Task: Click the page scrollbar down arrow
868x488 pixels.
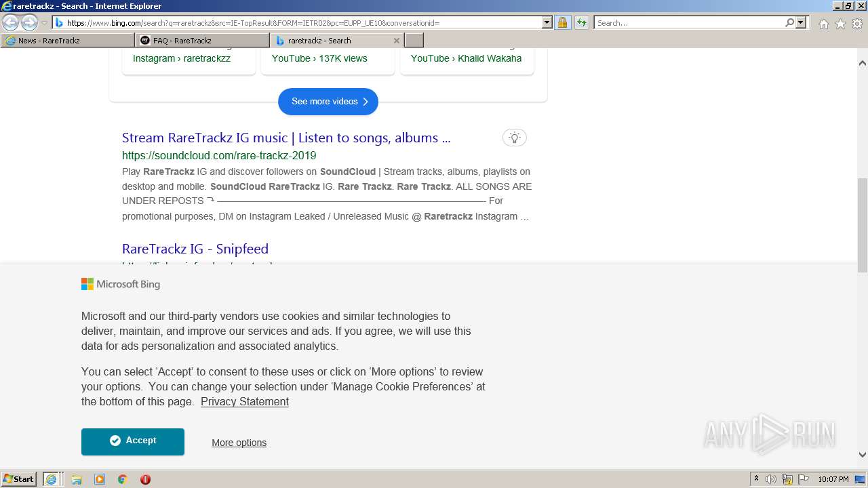Action: (863, 455)
